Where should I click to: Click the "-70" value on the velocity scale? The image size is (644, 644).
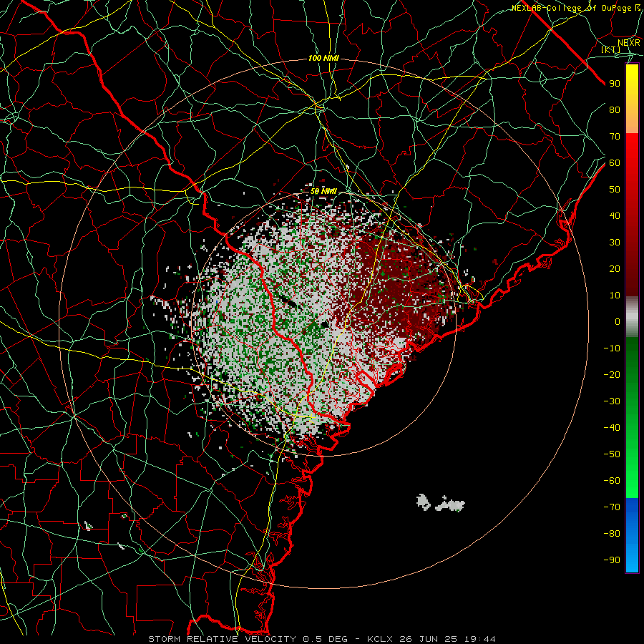[612, 507]
